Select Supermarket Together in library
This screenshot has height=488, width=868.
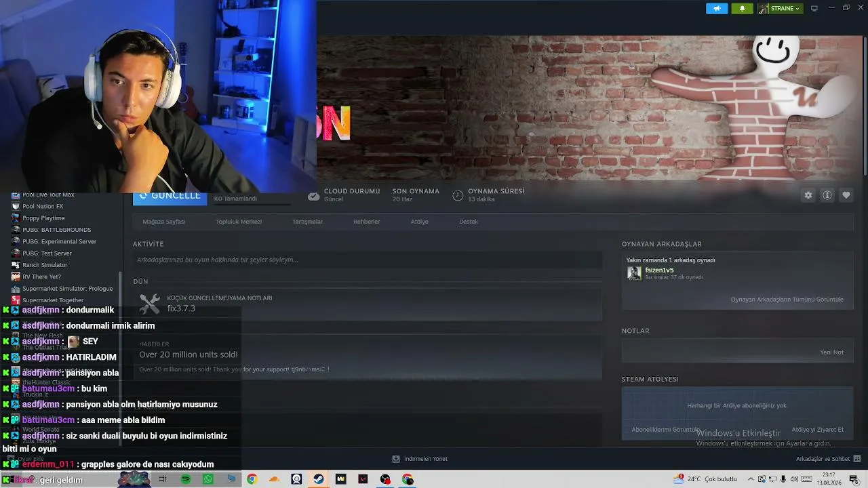pyautogui.click(x=53, y=300)
